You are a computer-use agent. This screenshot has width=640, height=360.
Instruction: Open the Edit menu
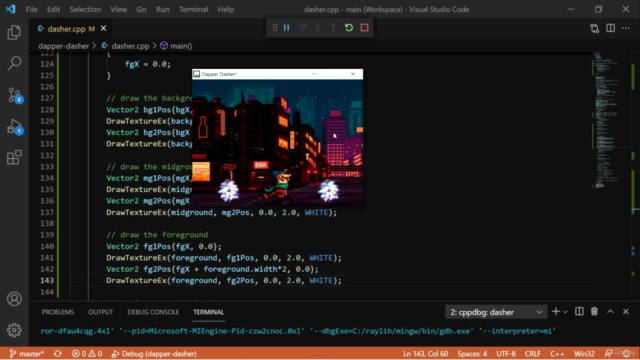(x=53, y=9)
